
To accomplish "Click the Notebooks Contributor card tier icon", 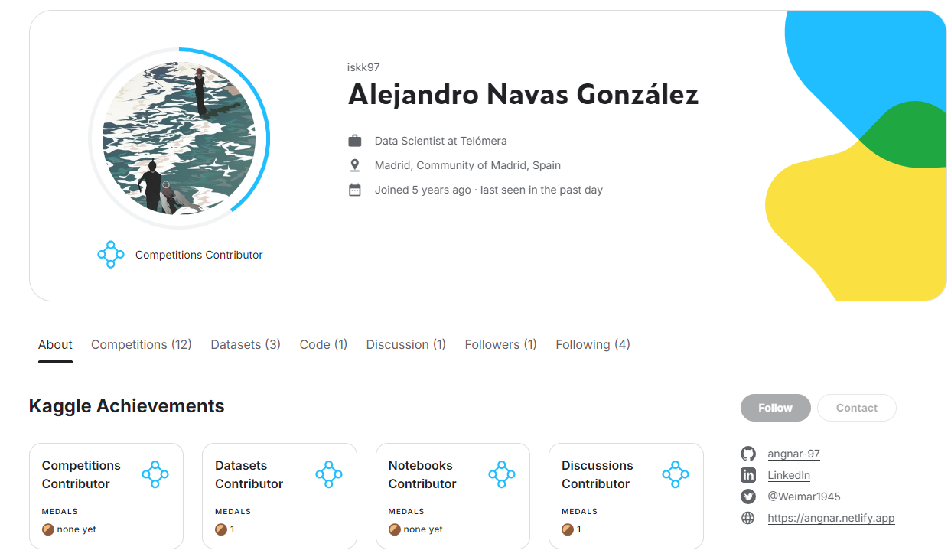I will pos(502,474).
